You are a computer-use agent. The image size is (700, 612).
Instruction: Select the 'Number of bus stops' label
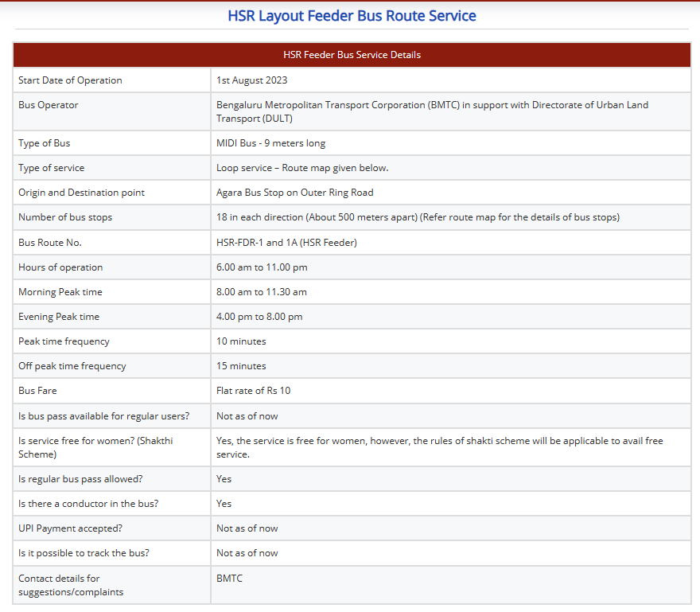[x=65, y=217]
